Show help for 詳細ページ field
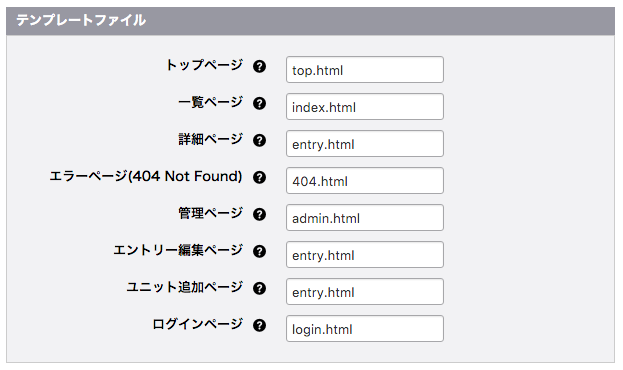 (259, 140)
